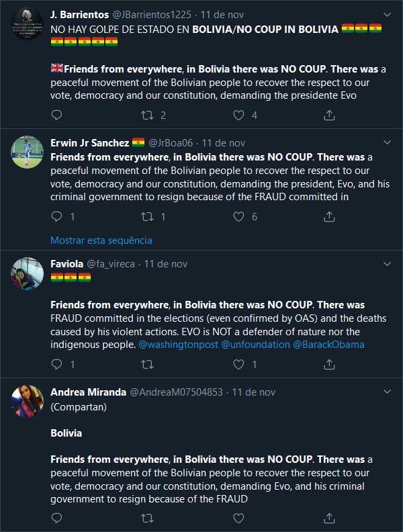The height and width of the screenshot is (532, 403).
Task: Visit the @BarackObama mentioned profile
Action: [x=329, y=344]
